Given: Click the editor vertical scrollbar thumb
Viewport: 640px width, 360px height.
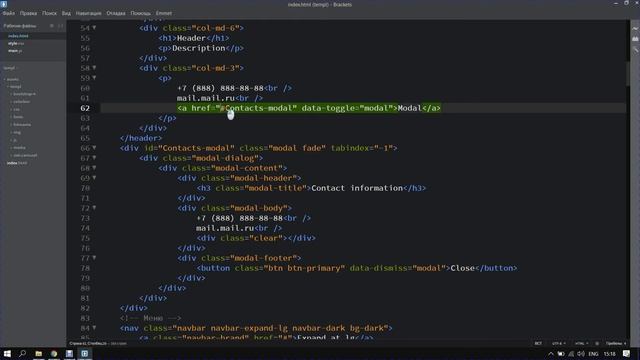Looking at the screenshot, I should tap(628, 73).
